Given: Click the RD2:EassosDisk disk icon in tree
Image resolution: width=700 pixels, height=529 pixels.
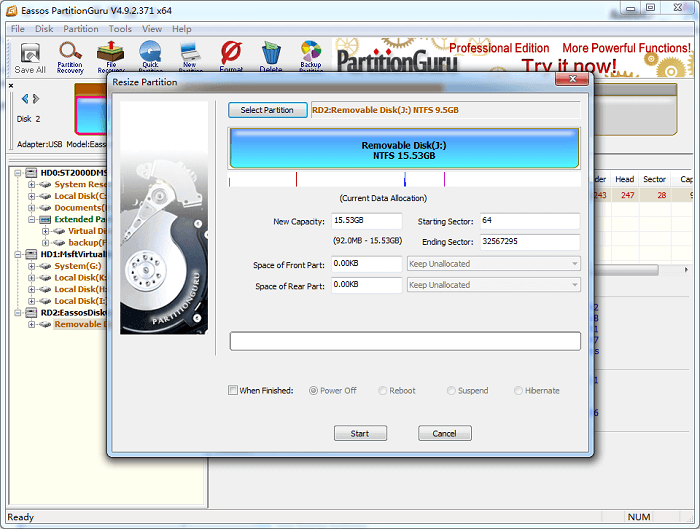Looking at the screenshot, I should point(31,312).
